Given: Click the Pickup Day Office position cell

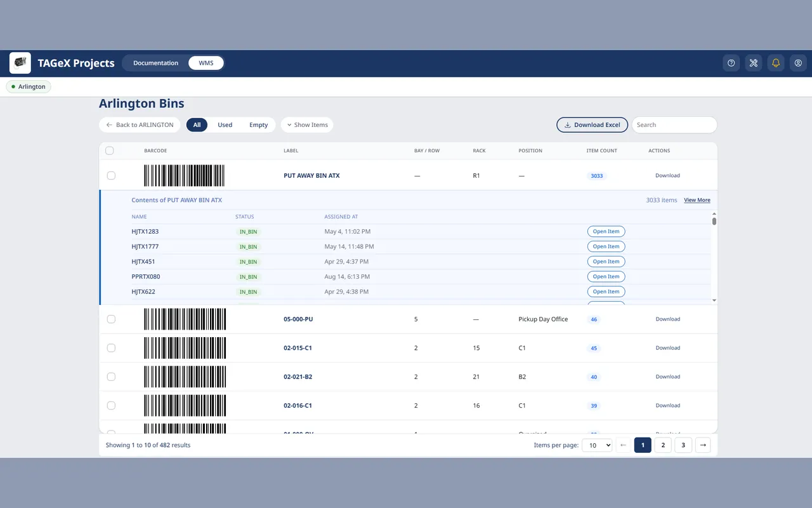Looking at the screenshot, I should tap(543, 319).
